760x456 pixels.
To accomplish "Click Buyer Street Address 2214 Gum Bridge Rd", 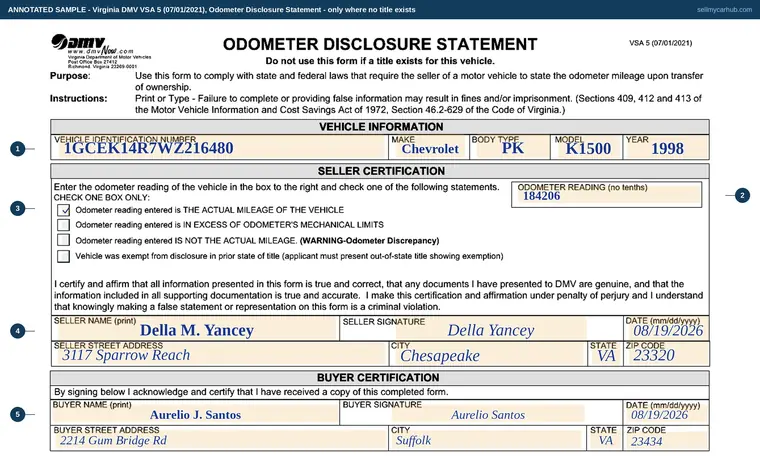I will 220,439.
